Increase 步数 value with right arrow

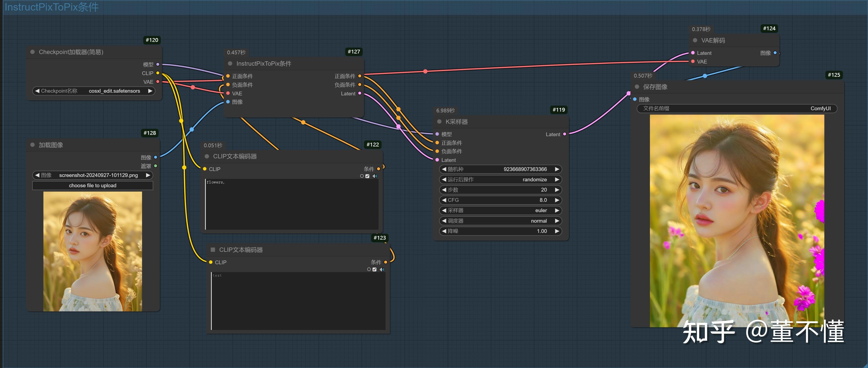click(x=557, y=190)
